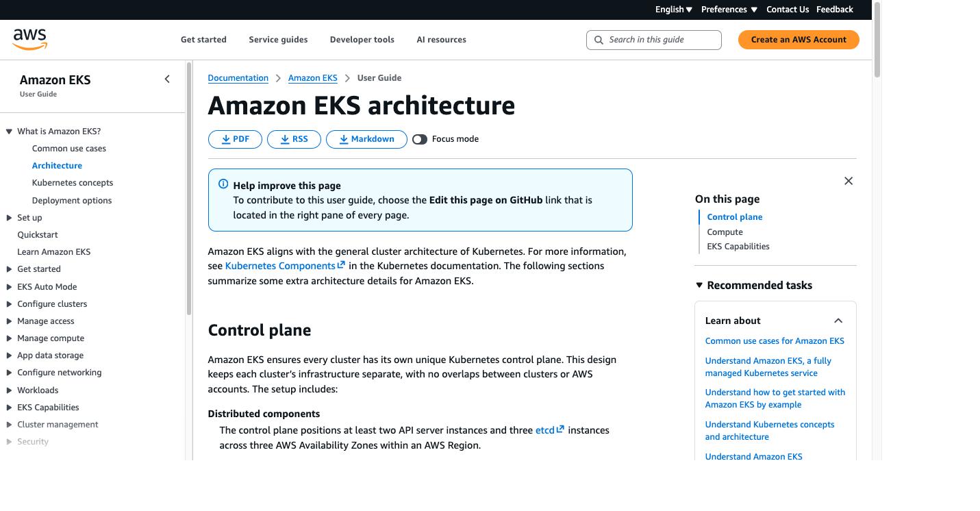Jump to Compute in On this page

725,232
